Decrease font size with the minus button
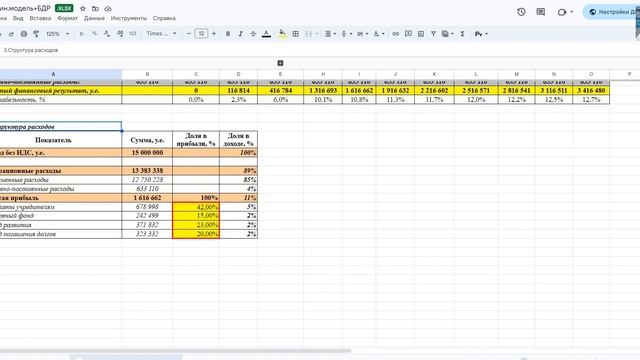 point(189,34)
